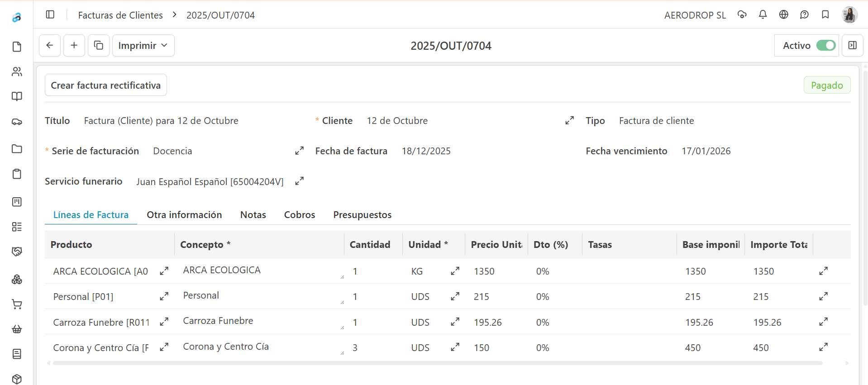Click the back arrow button
The width and height of the screenshot is (868, 385).
[50, 45]
